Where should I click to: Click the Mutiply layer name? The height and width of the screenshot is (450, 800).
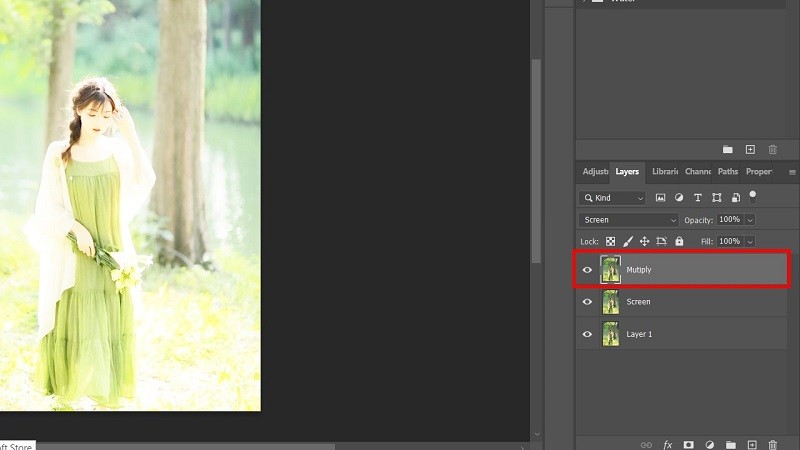tap(639, 270)
